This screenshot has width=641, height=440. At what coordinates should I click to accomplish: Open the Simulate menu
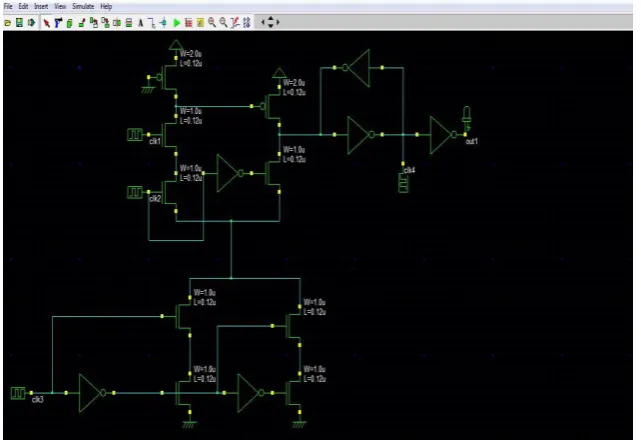pyautogui.click(x=83, y=7)
